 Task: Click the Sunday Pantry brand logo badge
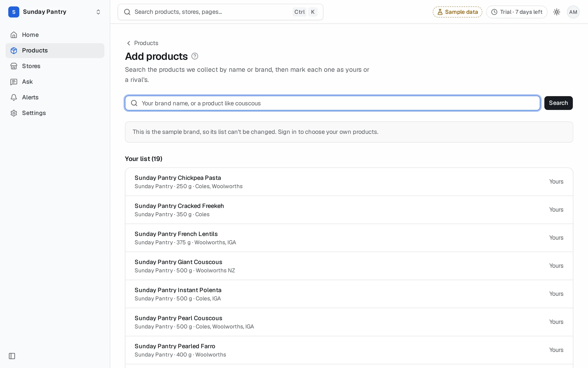click(x=14, y=12)
